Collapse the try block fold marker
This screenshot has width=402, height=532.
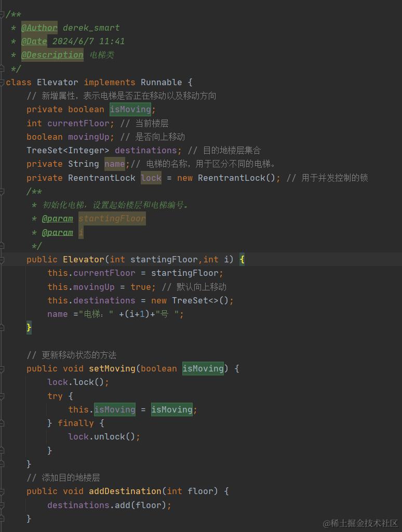[x=2, y=396]
